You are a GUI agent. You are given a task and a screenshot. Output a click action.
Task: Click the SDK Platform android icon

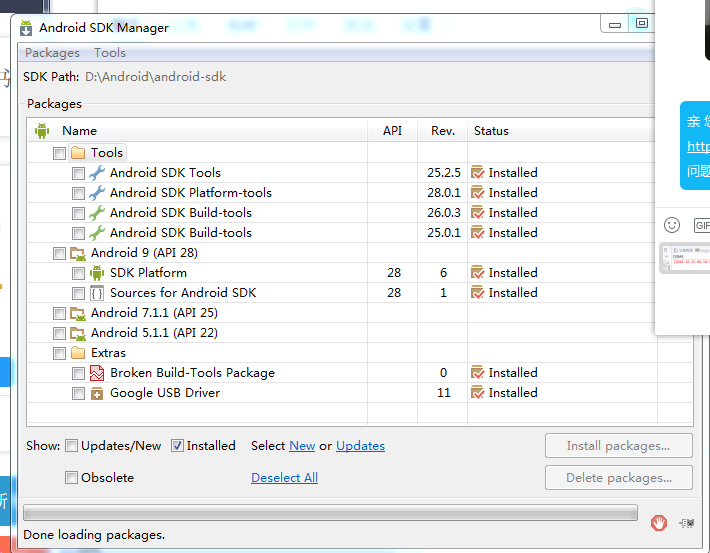(97, 273)
